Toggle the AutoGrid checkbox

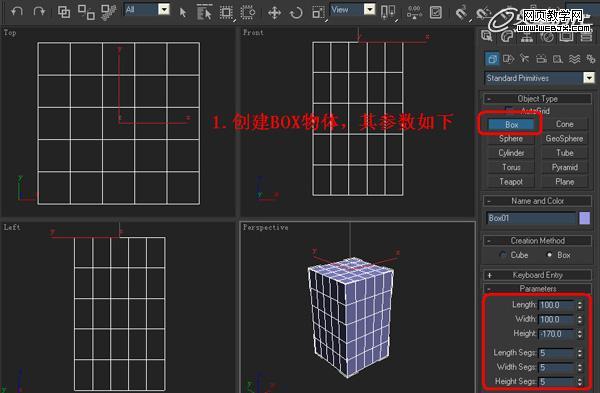point(509,110)
